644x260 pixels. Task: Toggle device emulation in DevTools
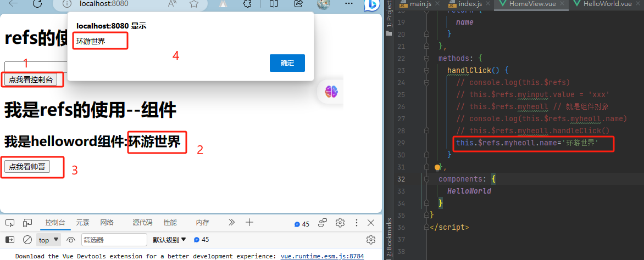[27, 223]
